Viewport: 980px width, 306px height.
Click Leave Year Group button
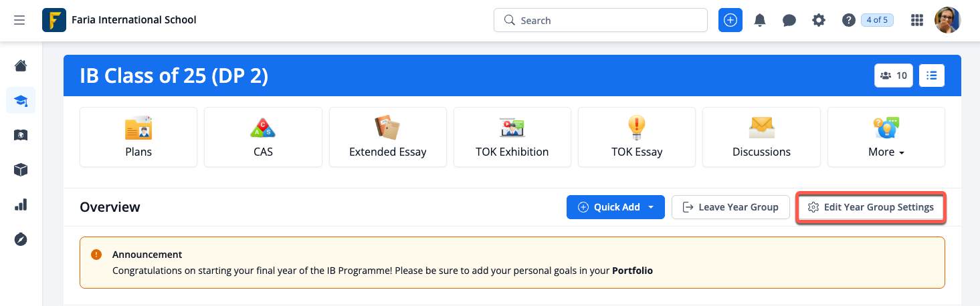[730, 207]
